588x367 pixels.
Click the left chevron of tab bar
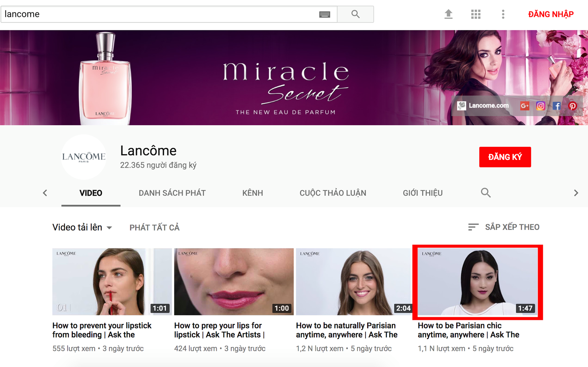(x=45, y=193)
